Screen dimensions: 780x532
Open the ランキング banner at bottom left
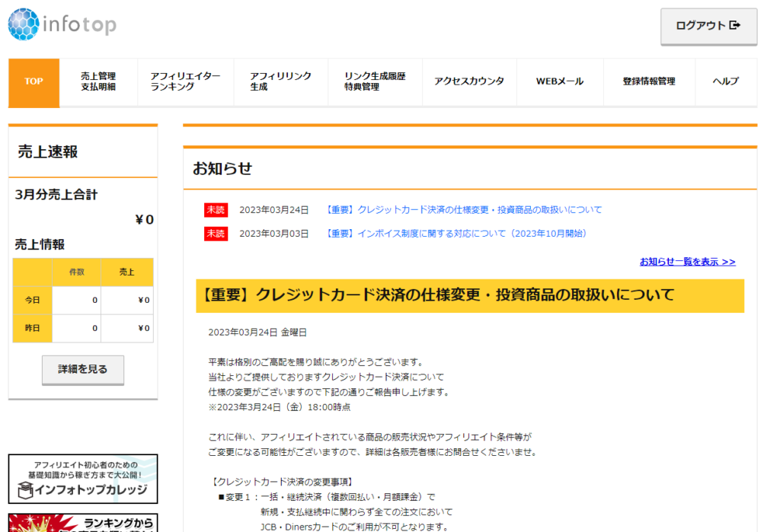click(82, 523)
